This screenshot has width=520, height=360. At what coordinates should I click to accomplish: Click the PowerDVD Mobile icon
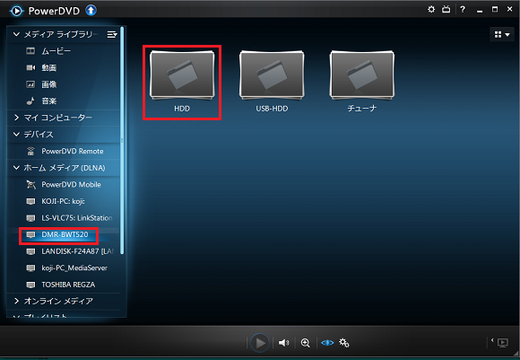tap(31, 184)
